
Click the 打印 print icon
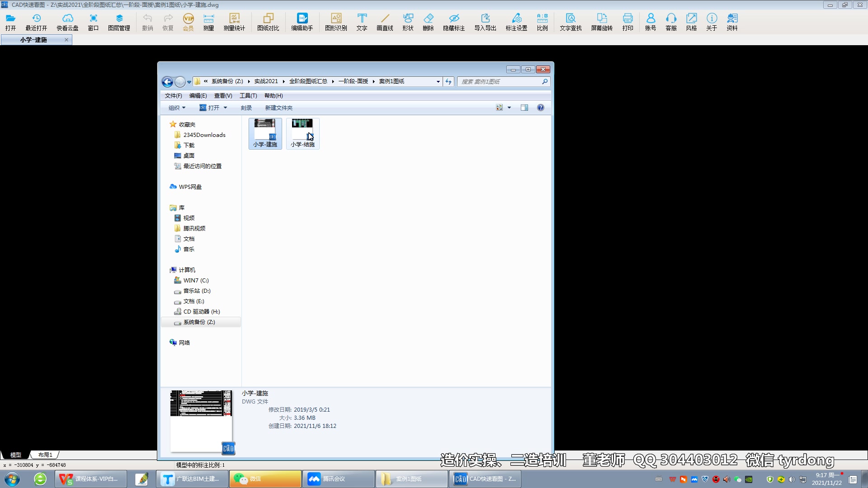coord(627,22)
